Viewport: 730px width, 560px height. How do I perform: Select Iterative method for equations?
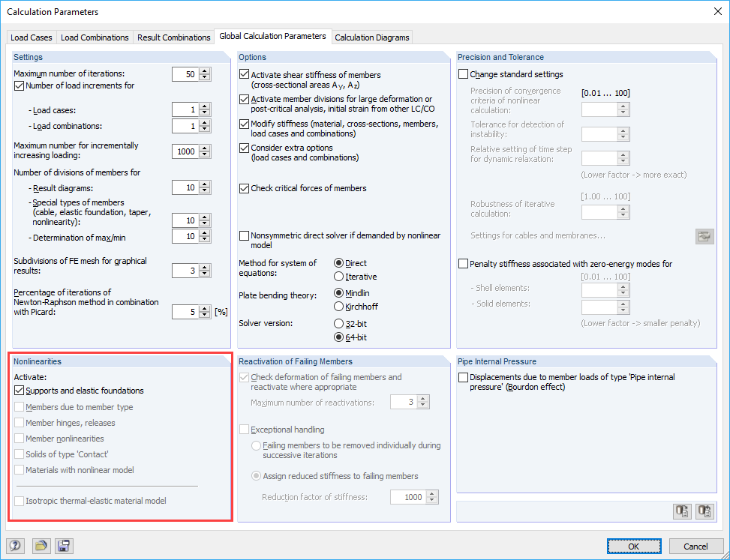pyautogui.click(x=339, y=277)
